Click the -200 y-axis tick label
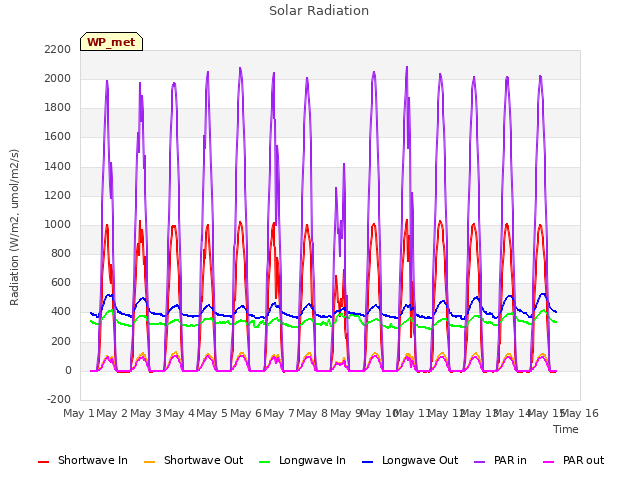 pyautogui.click(x=59, y=399)
